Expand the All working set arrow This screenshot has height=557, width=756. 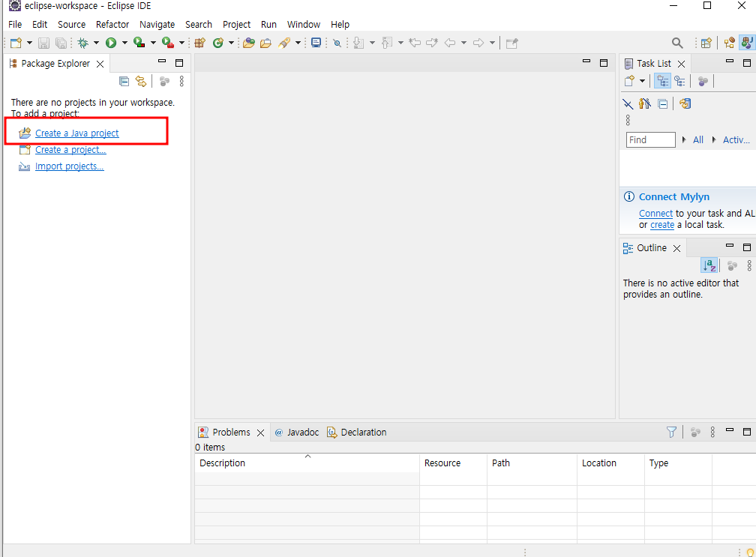coord(684,139)
